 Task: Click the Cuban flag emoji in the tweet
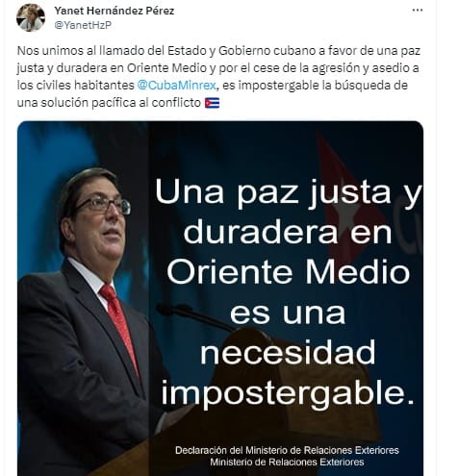212,103
